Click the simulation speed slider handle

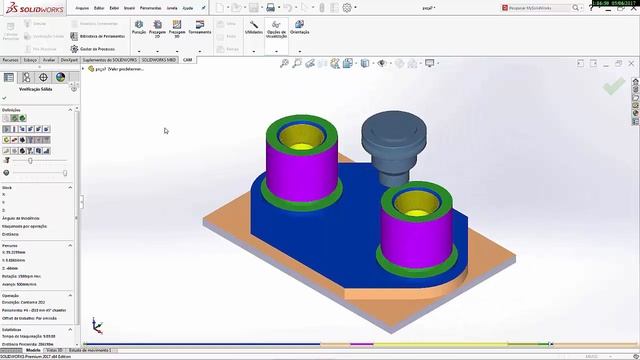pyautogui.click(x=30, y=161)
